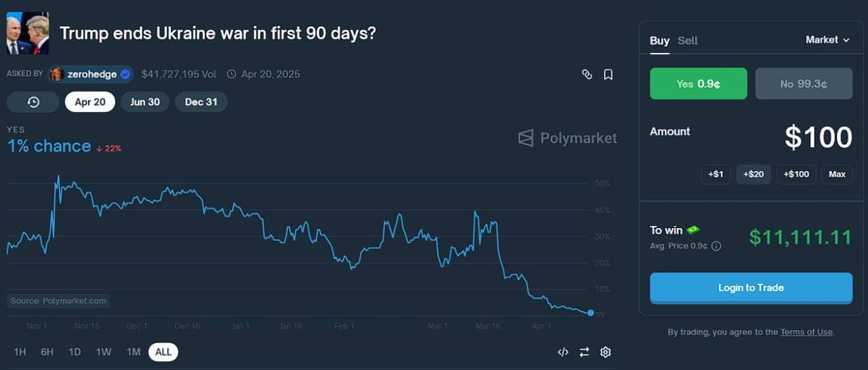This screenshot has height=370, width=868.
Task: Copy market link via chain icon
Action: pyautogui.click(x=587, y=75)
